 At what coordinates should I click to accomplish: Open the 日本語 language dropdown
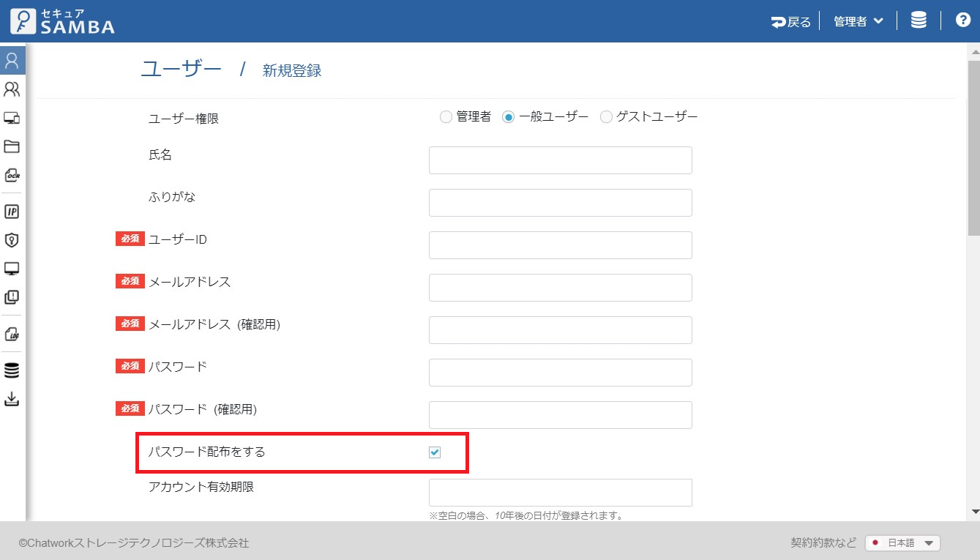(x=902, y=543)
